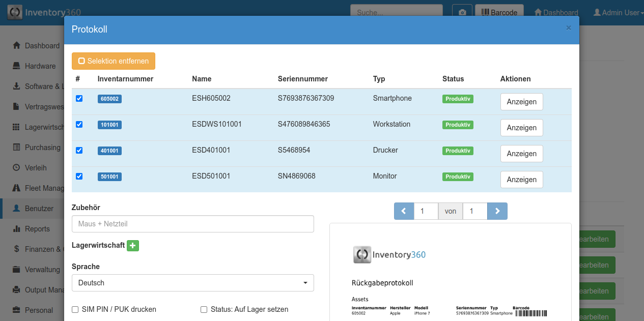Screen dimensions: 644x321
Task: Uncheck the ESD501001 monitor row checkbox
Action: tap(79, 177)
